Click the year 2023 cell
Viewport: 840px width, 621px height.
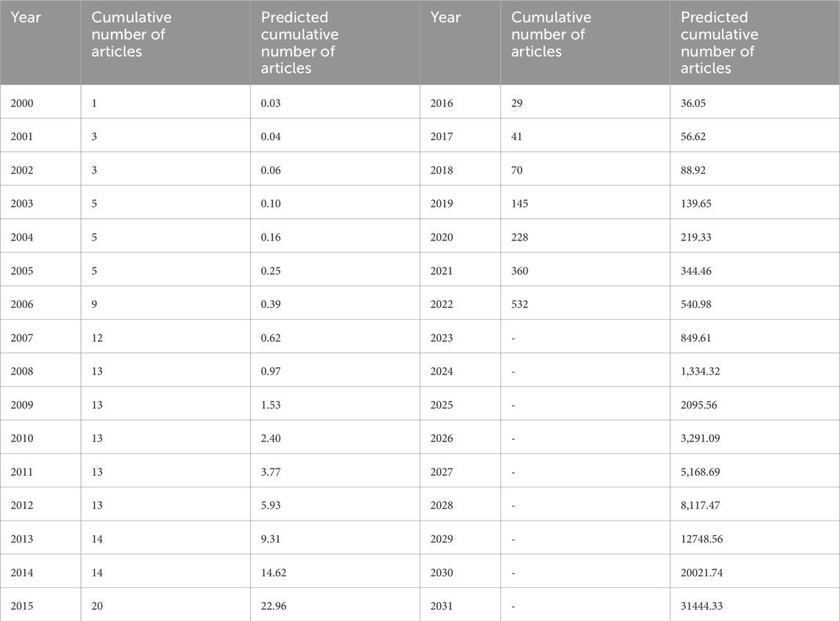[442, 338]
